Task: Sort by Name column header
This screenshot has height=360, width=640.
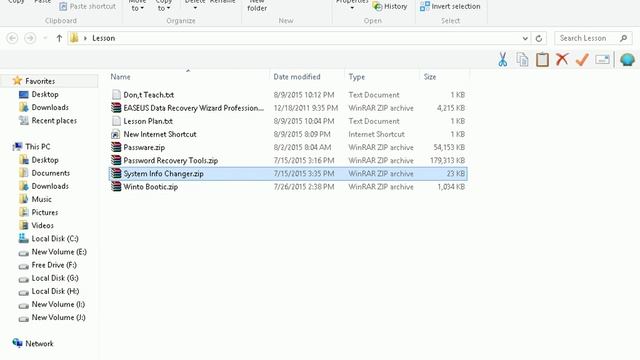Action: (x=120, y=77)
